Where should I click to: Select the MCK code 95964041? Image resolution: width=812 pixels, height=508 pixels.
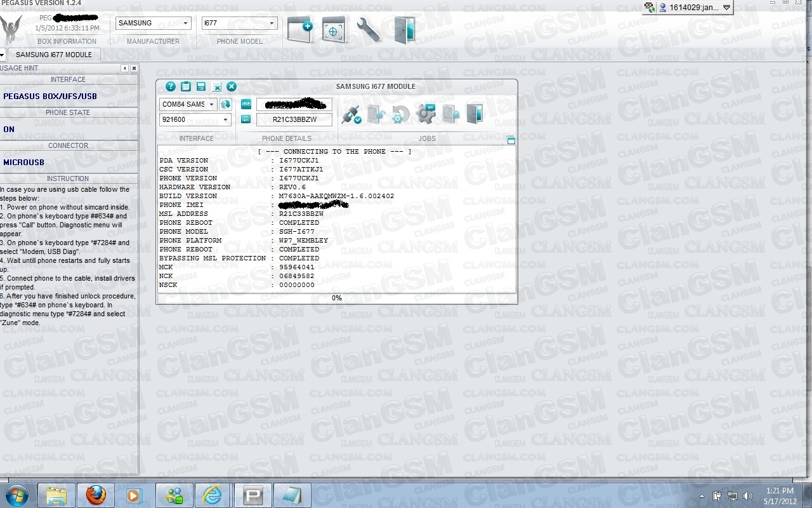click(x=297, y=267)
